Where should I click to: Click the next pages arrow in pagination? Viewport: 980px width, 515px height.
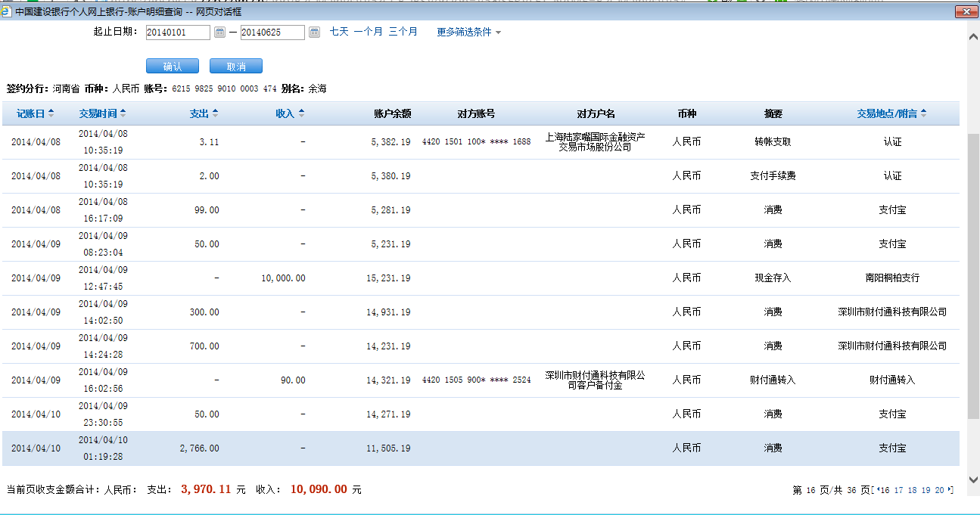click(950, 490)
